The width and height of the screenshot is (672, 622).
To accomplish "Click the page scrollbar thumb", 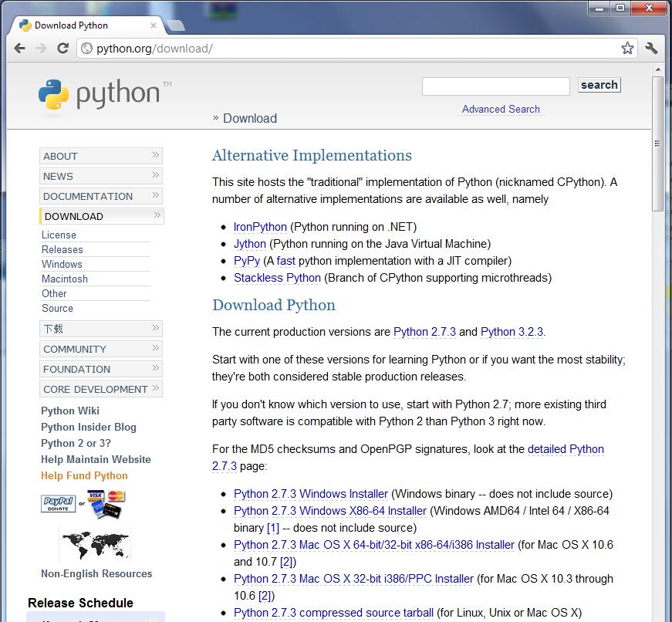I will [657, 144].
